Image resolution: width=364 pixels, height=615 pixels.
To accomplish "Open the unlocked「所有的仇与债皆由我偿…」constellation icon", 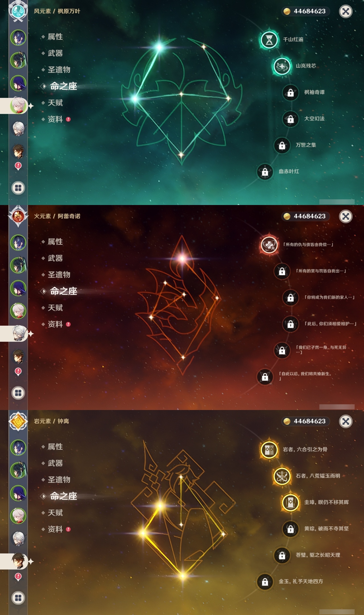I will point(269,245).
